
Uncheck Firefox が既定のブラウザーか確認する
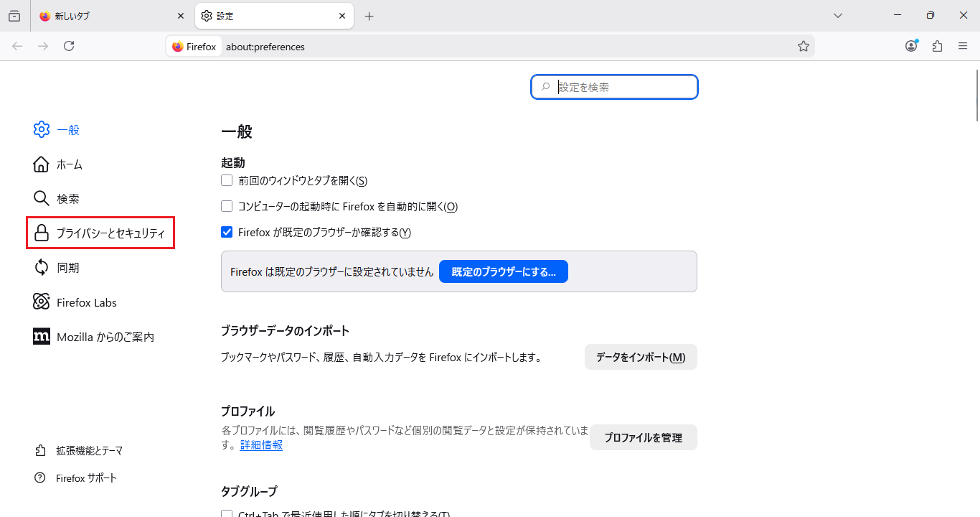(x=227, y=232)
